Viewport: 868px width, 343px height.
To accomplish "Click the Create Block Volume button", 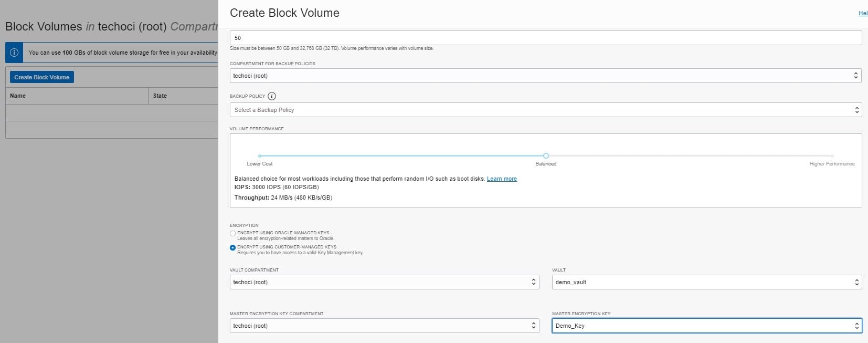I will [42, 77].
